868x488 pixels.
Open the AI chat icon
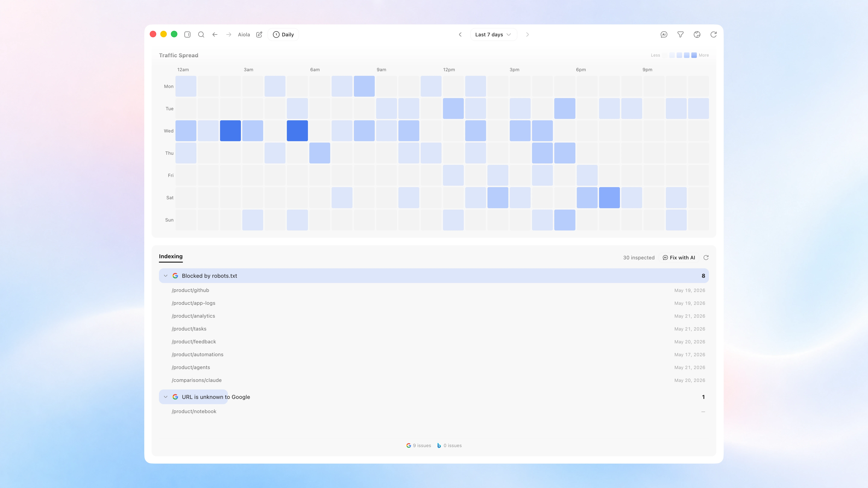pyautogui.click(x=664, y=34)
